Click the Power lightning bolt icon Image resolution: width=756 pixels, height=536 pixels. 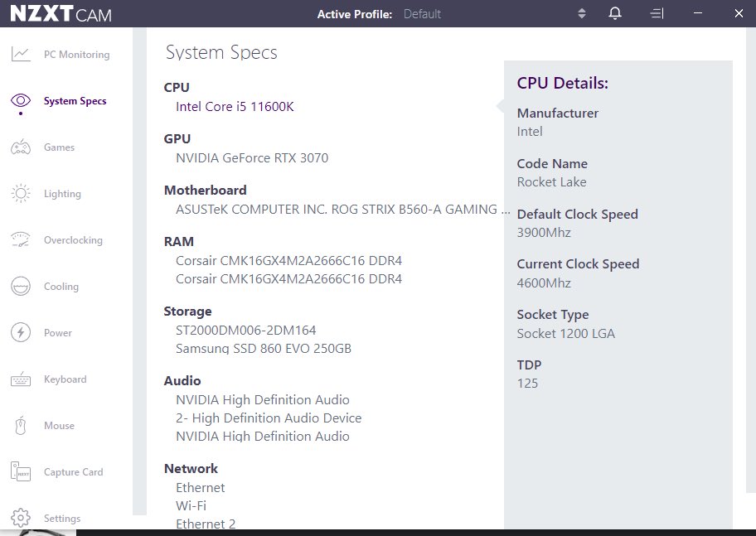(21, 332)
